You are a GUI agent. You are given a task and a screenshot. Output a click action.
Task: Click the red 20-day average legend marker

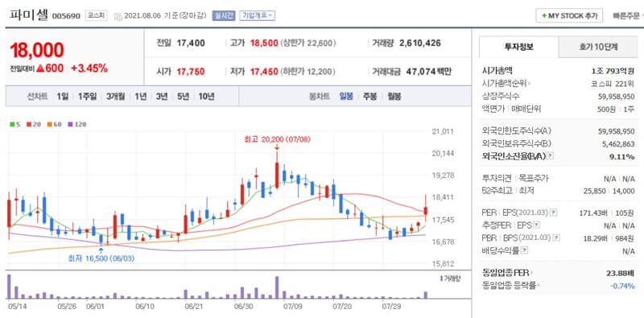click(29, 124)
